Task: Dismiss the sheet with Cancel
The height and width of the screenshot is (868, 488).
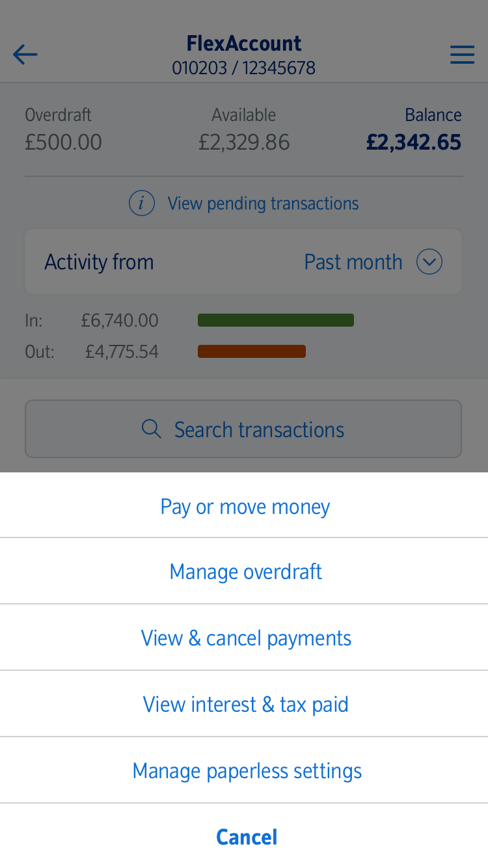Action: coord(247,837)
